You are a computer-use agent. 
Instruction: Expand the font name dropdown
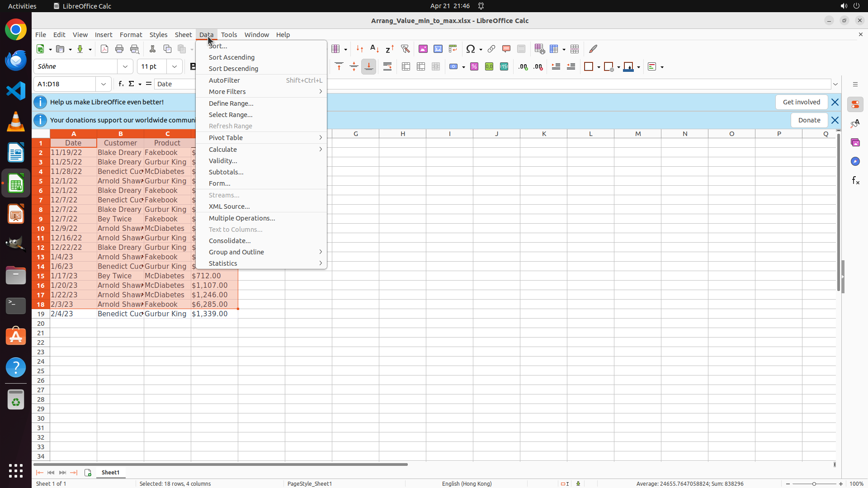click(x=125, y=66)
